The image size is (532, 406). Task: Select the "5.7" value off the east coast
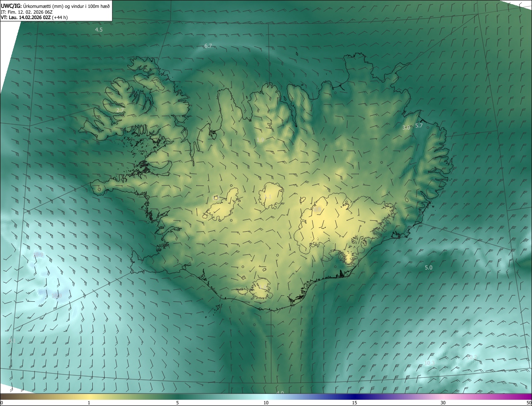pos(419,126)
